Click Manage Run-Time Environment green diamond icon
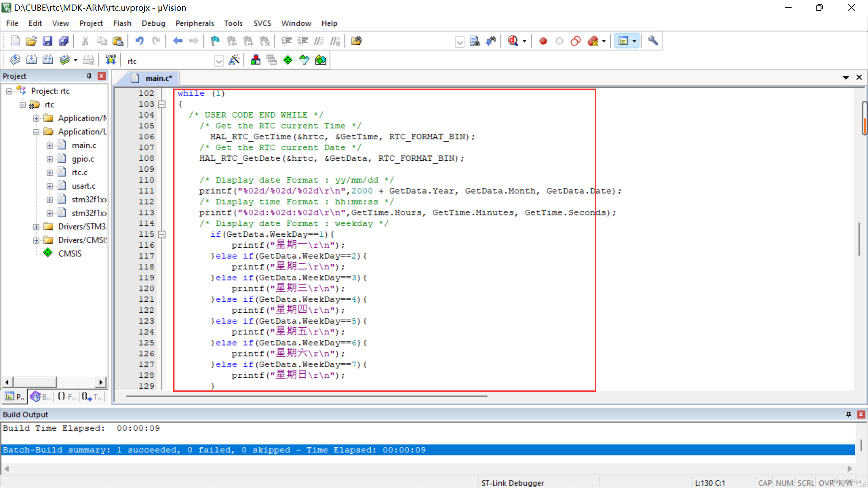Screen dimensions: 868x488 click(x=288, y=60)
